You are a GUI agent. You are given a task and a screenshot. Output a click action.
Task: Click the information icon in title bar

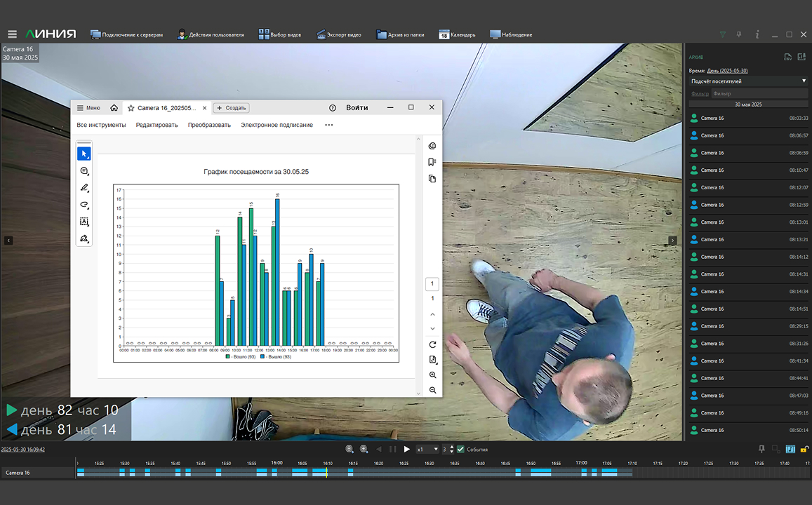tap(757, 34)
